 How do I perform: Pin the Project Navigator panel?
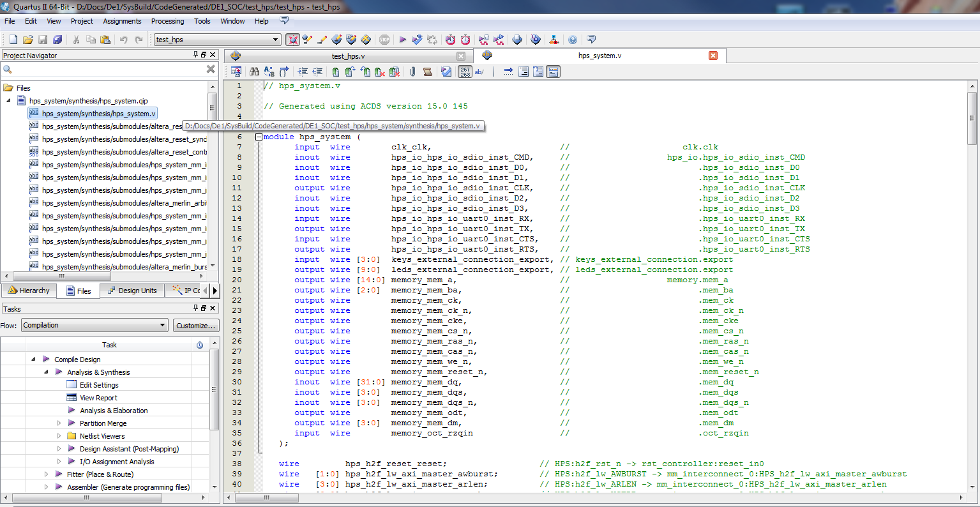(x=196, y=55)
